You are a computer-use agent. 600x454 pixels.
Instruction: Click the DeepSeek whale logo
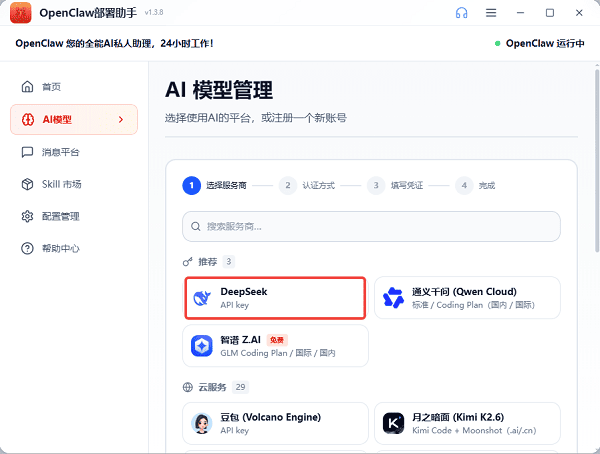point(202,298)
